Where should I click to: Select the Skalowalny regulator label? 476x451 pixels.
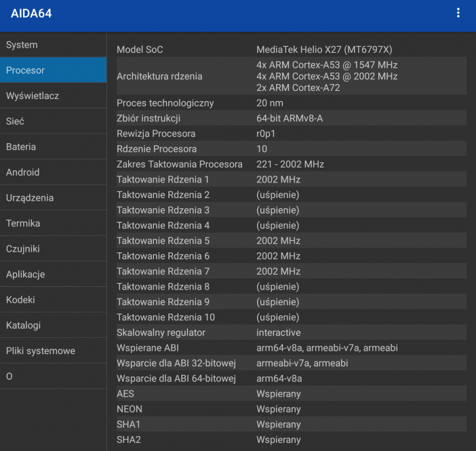(x=161, y=332)
